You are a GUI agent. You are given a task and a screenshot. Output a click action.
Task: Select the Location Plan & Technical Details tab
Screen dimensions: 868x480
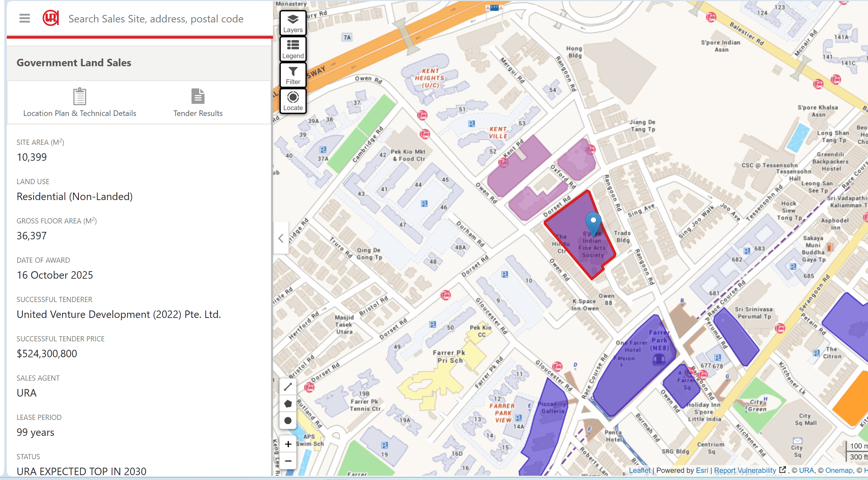80,103
